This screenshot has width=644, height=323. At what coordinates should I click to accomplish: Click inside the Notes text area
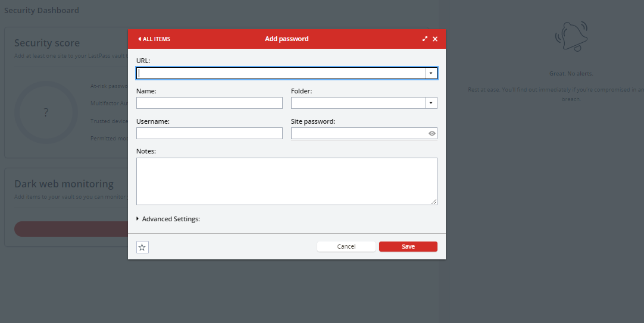(x=287, y=181)
